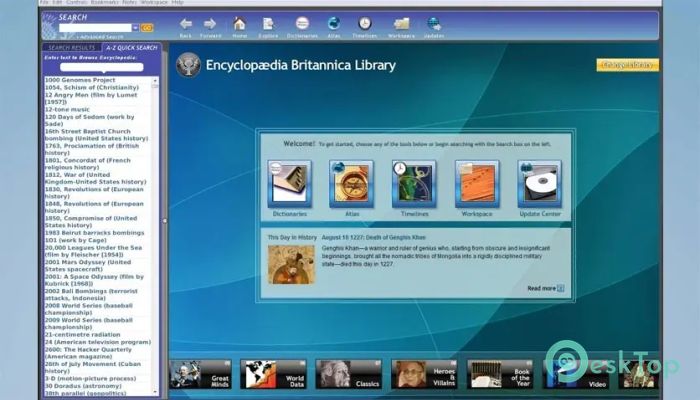The image size is (700, 400).
Task: Open the Bookmarks menu
Action: [104, 2]
